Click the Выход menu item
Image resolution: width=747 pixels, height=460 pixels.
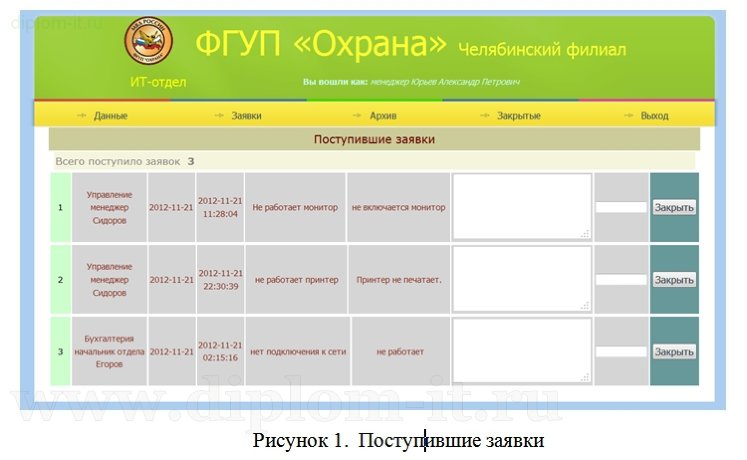coord(655,116)
